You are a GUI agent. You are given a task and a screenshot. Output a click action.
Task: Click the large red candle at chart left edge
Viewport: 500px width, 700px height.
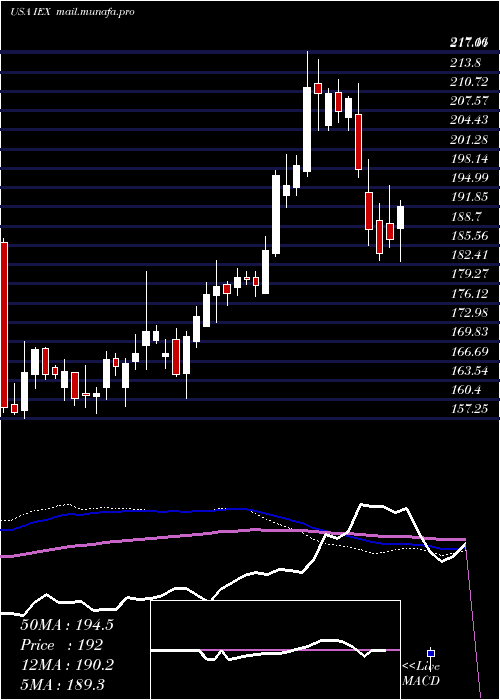tap(4, 325)
